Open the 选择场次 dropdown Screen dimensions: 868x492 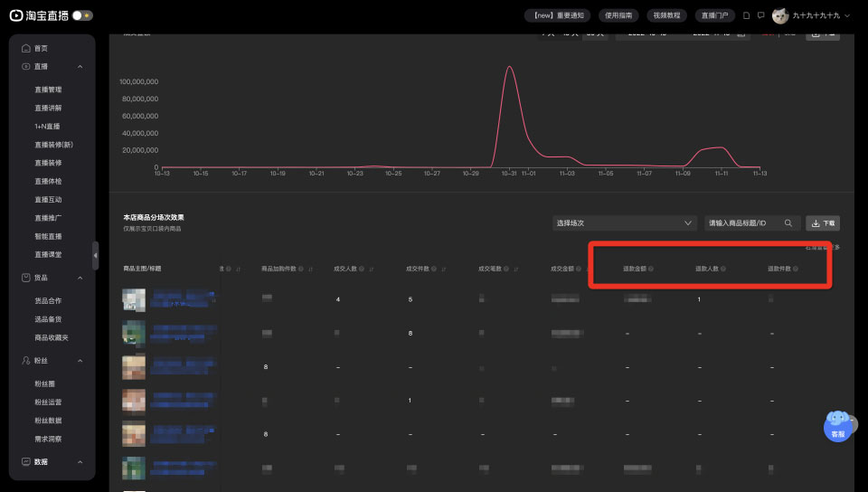[623, 223]
